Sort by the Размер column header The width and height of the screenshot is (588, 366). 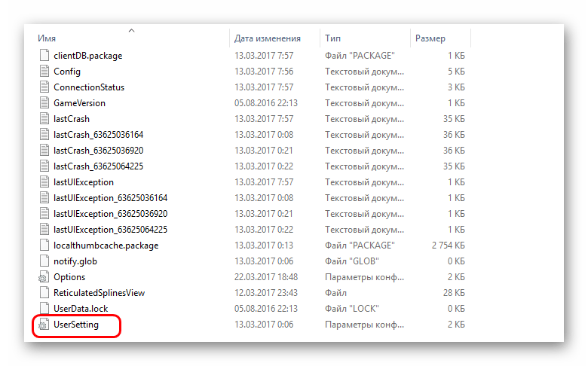coord(430,38)
